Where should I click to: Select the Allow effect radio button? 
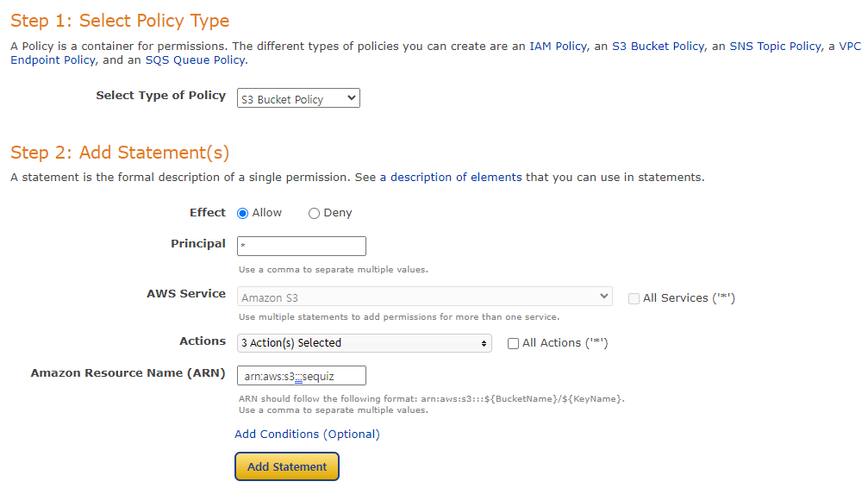[242, 213]
